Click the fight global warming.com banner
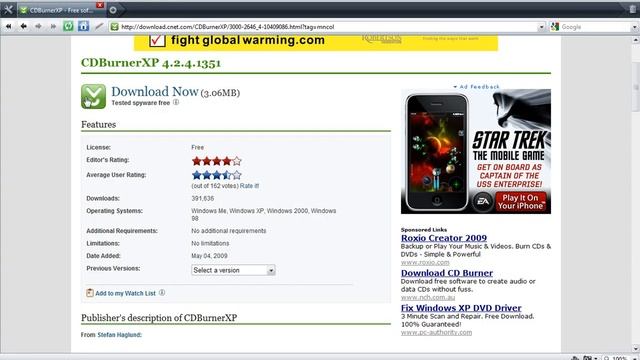 pos(316,42)
